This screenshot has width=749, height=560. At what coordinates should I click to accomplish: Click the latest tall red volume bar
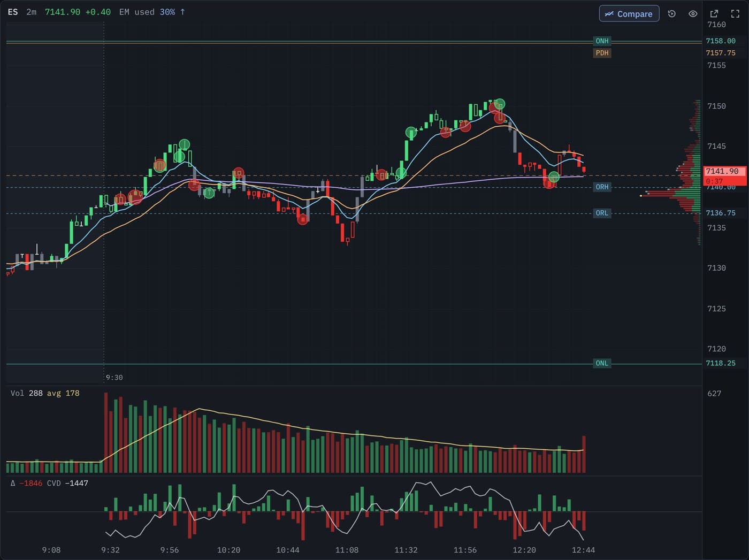click(584, 454)
